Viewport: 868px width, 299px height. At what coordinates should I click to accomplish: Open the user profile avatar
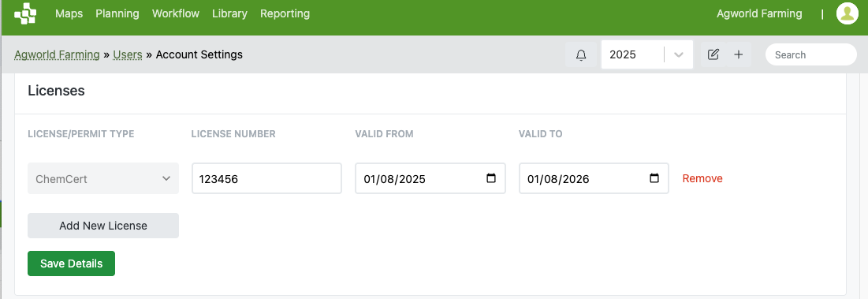pos(848,13)
